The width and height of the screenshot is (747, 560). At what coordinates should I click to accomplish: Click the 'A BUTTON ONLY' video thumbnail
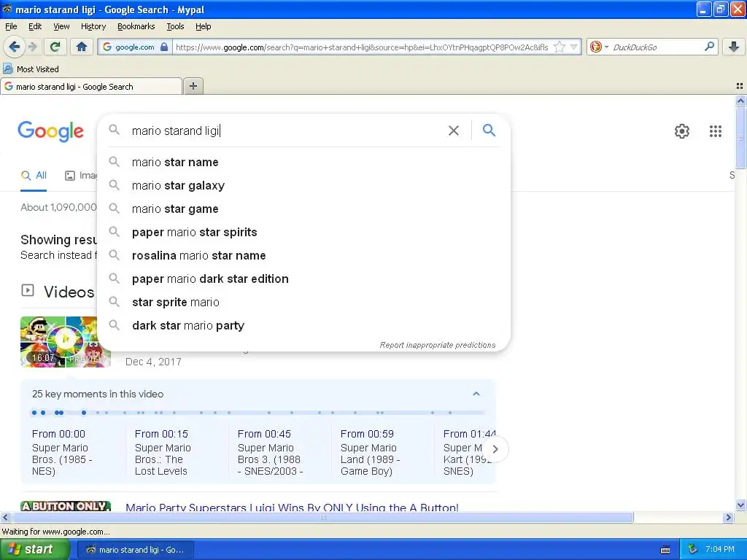point(65,506)
